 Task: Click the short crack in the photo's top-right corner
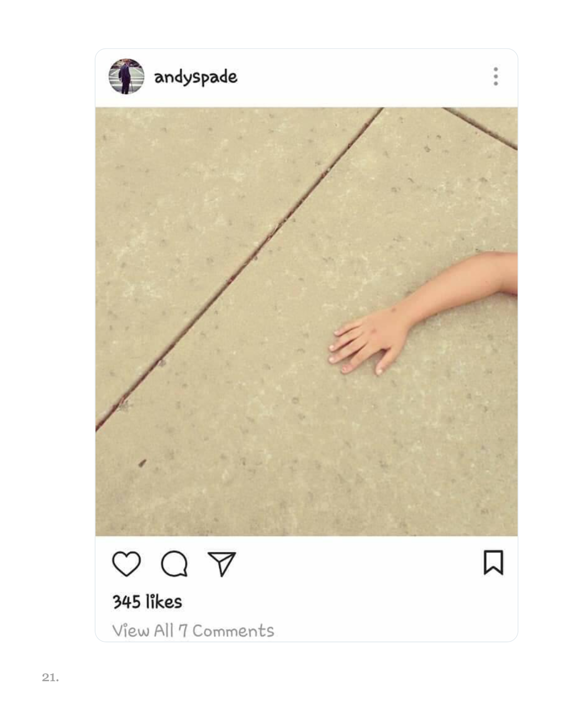click(480, 128)
